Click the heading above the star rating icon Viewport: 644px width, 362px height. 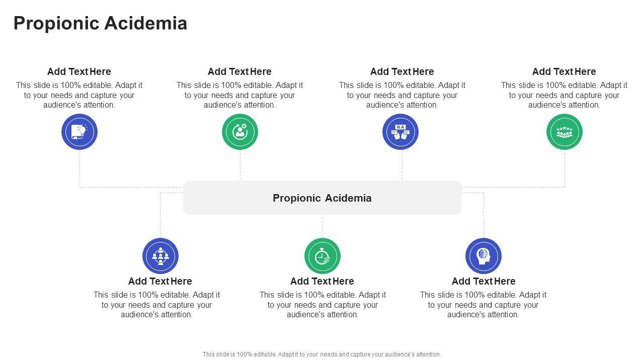[564, 71]
